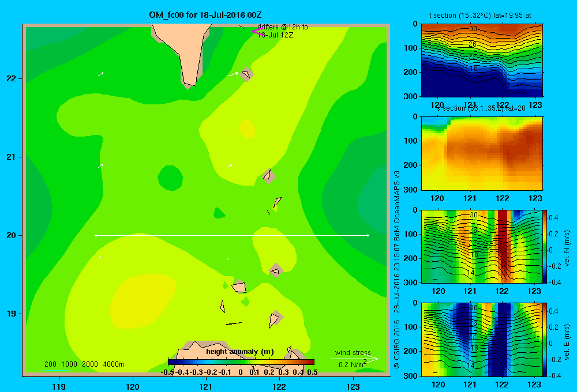Click the "s section" salinity panel title
The image size is (577, 392).
click(481, 108)
